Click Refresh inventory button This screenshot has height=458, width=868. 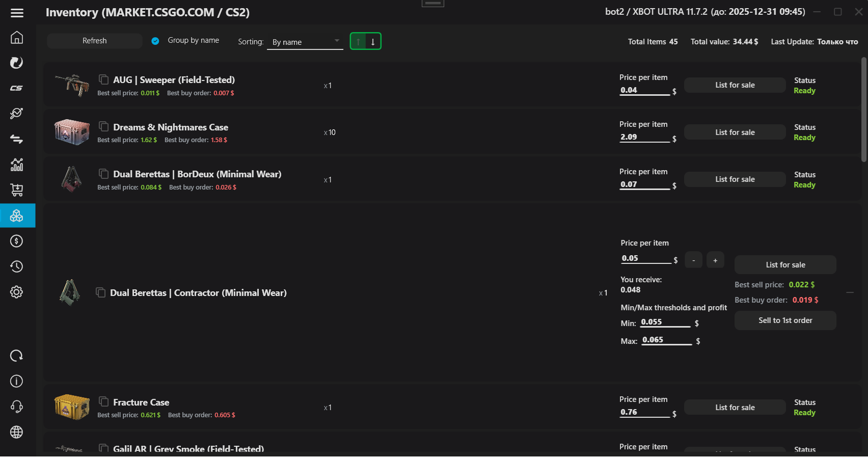tap(94, 41)
